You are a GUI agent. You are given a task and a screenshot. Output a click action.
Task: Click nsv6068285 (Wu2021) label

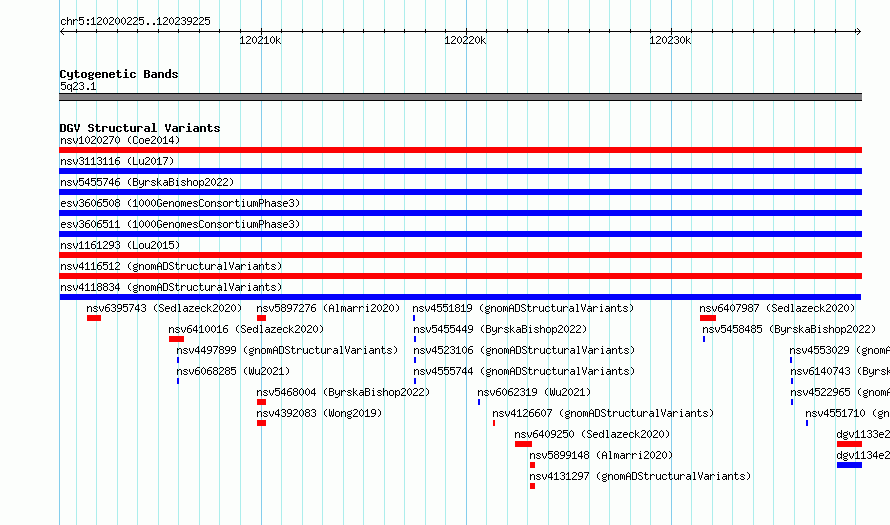click(x=233, y=371)
